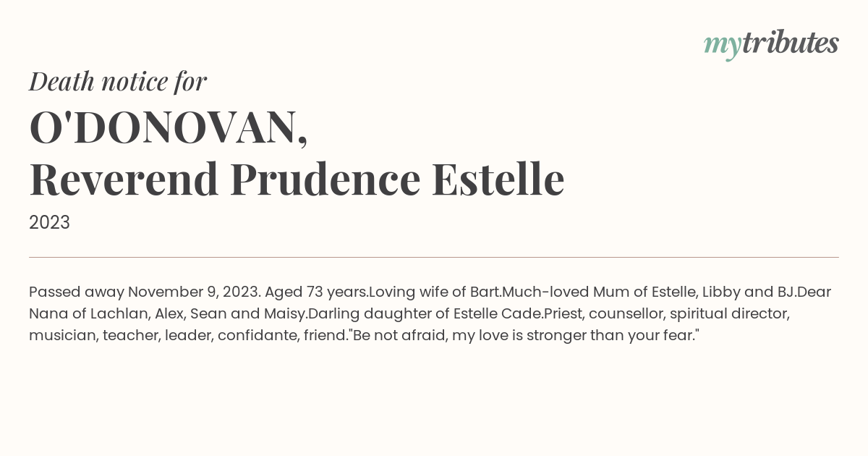Click 'Darling daughter of Estelle Cade' text

pos(425,314)
